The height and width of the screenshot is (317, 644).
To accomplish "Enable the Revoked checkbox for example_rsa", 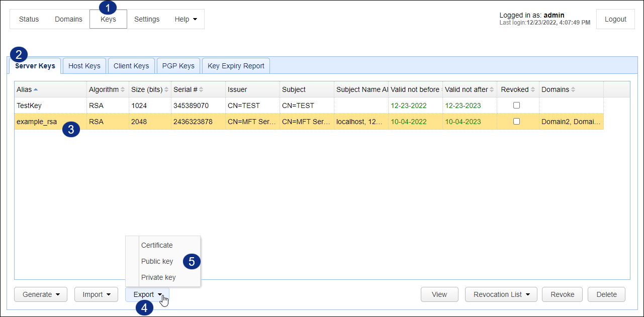I will (x=516, y=121).
